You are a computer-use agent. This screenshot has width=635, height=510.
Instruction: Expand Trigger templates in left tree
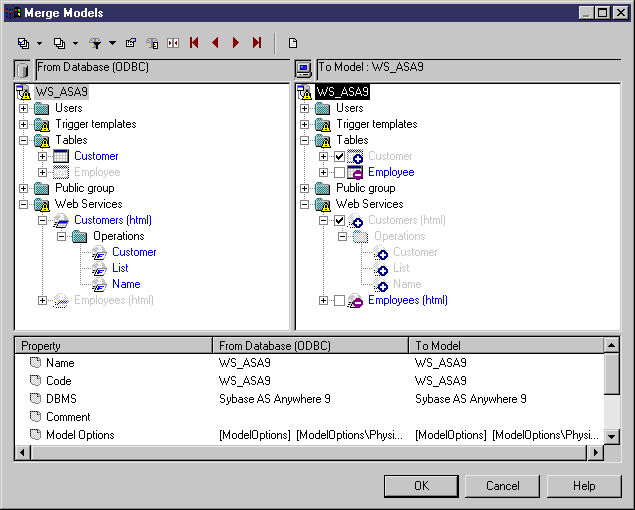point(23,124)
